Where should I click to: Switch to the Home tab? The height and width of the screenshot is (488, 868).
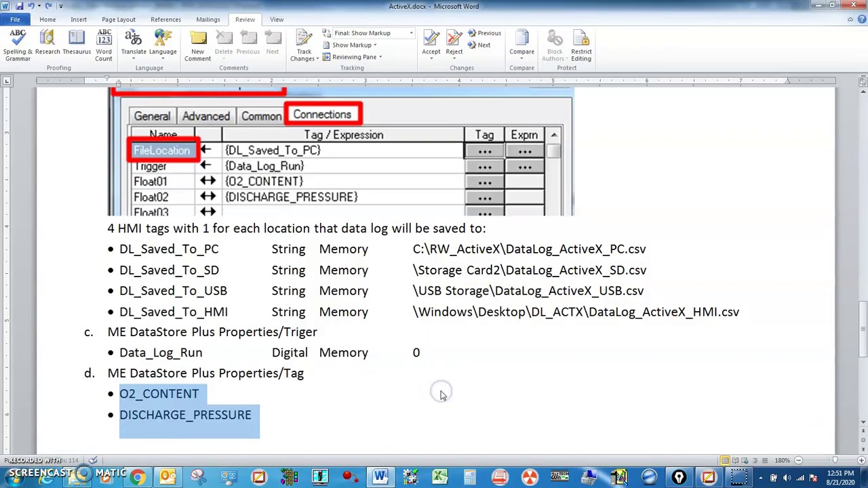pyautogui.click(x=47, y=19)
